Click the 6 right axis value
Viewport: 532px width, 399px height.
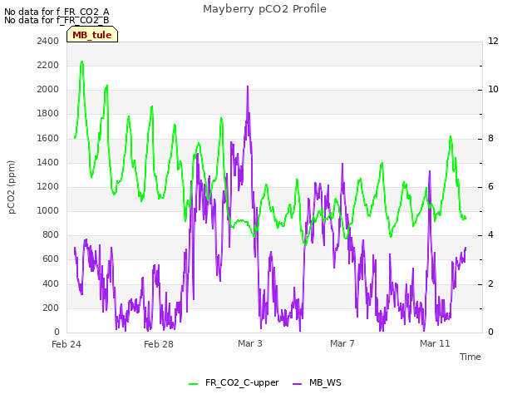(490, 186)
